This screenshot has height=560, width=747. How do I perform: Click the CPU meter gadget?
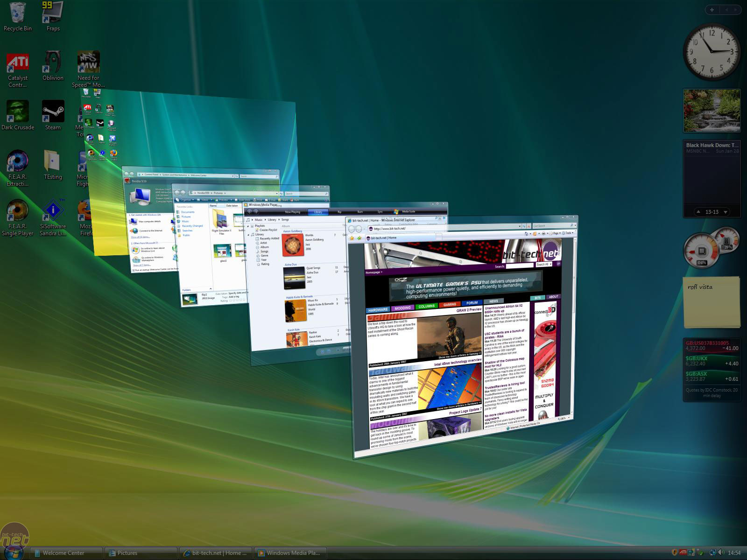click(712, 247)
